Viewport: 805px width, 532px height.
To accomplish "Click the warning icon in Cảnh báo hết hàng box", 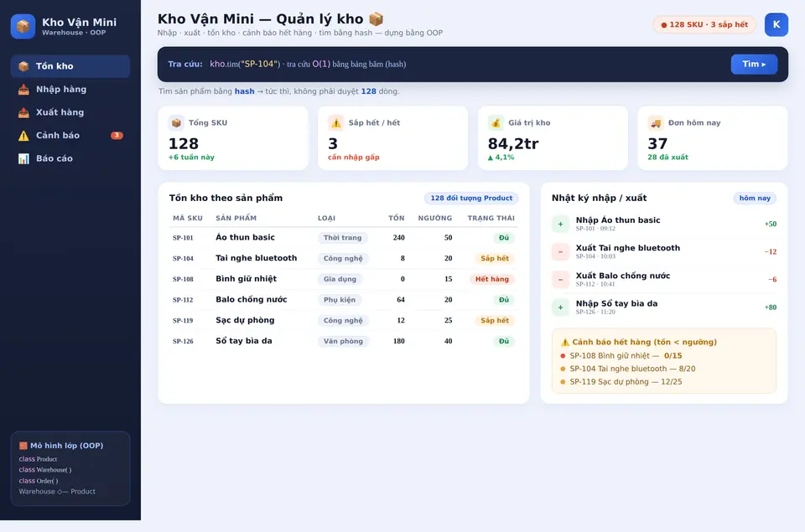I will click(x=565, y=342).
